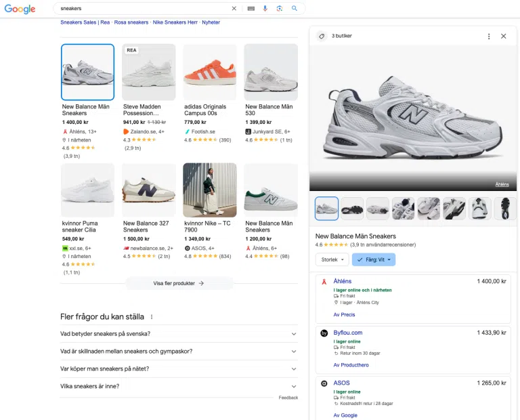Click Åhléns image credit link
Image resolution: width=520 pixels, height=420 pixels.
click(502, 184)
